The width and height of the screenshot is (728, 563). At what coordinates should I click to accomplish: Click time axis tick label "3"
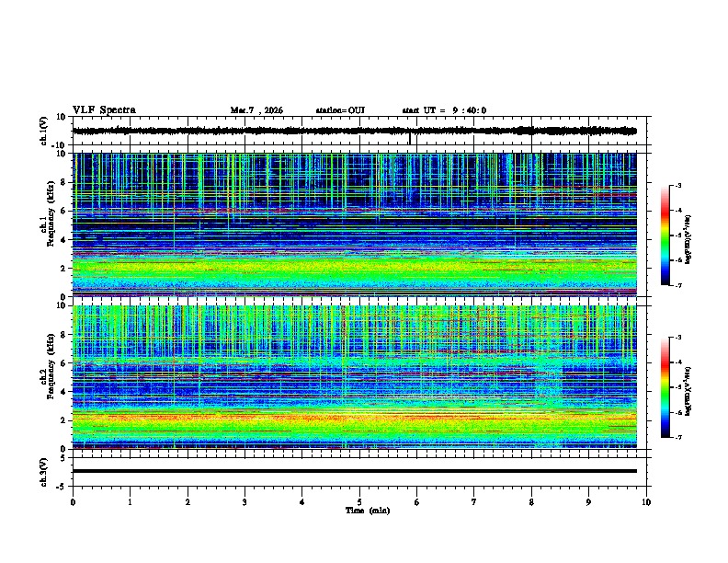245,502
